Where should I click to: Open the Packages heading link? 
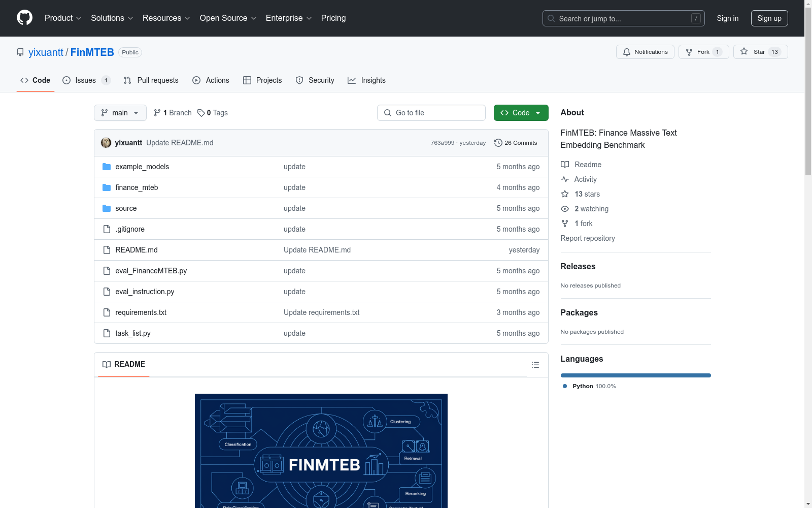[x=579, y=312]
